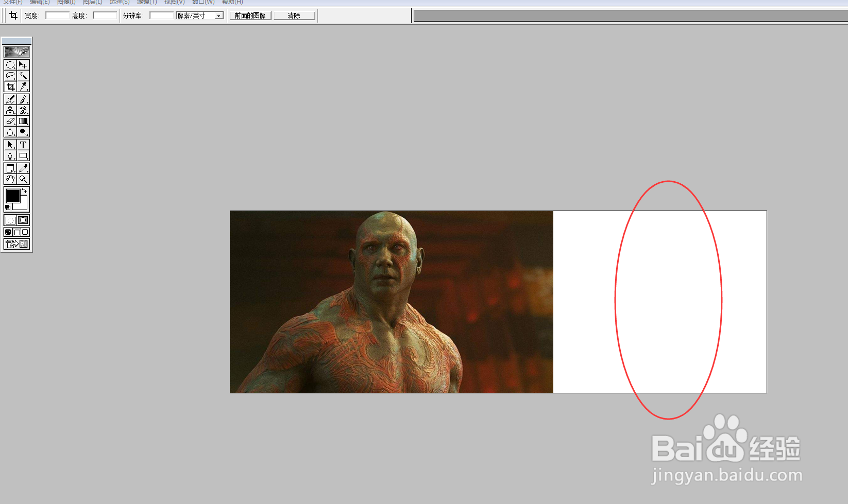The image size is (848, 504).
Task: Select the Notes tool
Action: 10,168
